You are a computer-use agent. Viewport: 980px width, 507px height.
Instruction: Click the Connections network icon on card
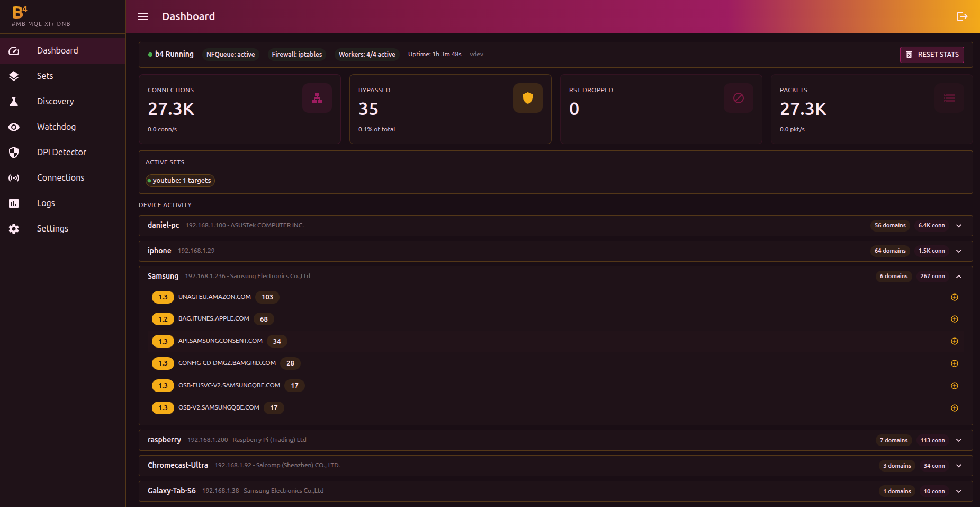(317, 98)
